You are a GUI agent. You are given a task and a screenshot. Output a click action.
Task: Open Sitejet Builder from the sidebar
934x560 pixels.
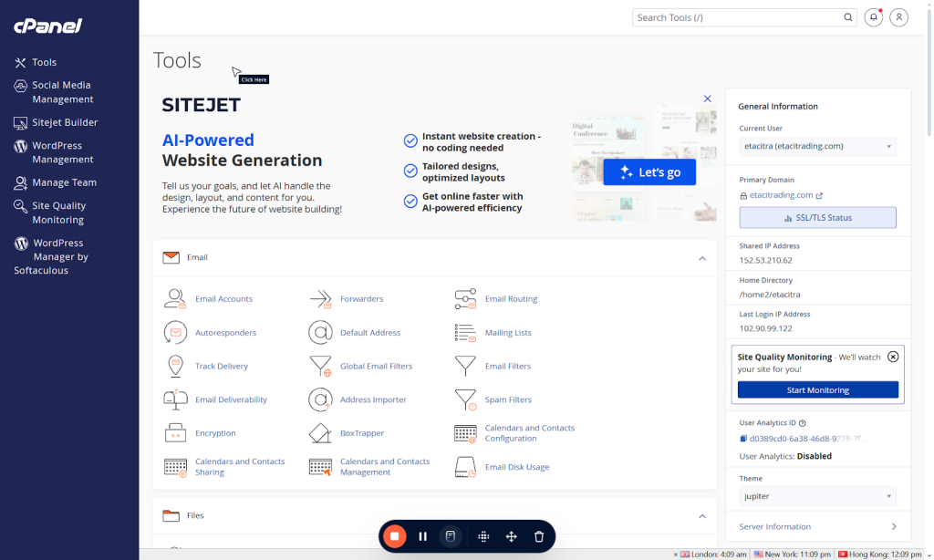point(64,122)
